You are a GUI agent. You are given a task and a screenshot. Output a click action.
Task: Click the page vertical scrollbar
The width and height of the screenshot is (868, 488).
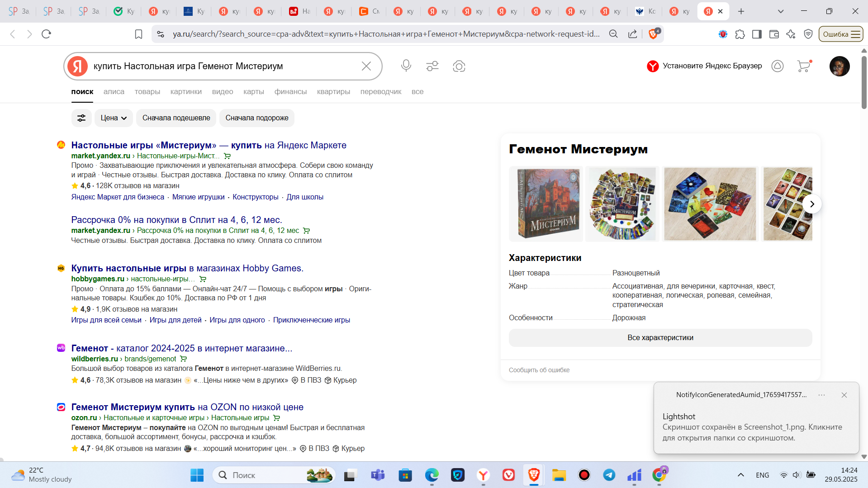pos(864,81)
